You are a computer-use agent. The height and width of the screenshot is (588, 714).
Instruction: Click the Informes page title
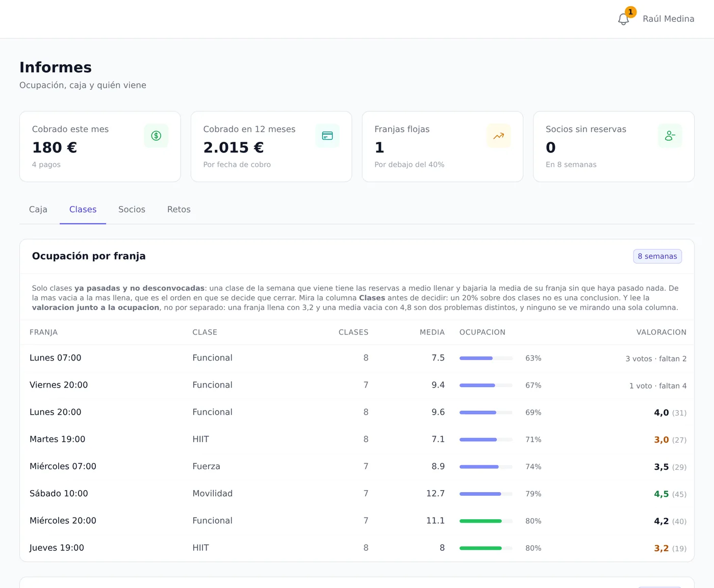(56, 67)
